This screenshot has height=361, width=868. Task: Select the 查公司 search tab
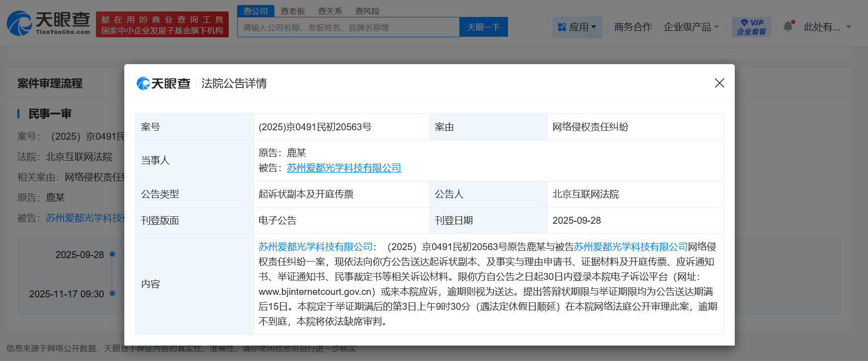point(256,11)
